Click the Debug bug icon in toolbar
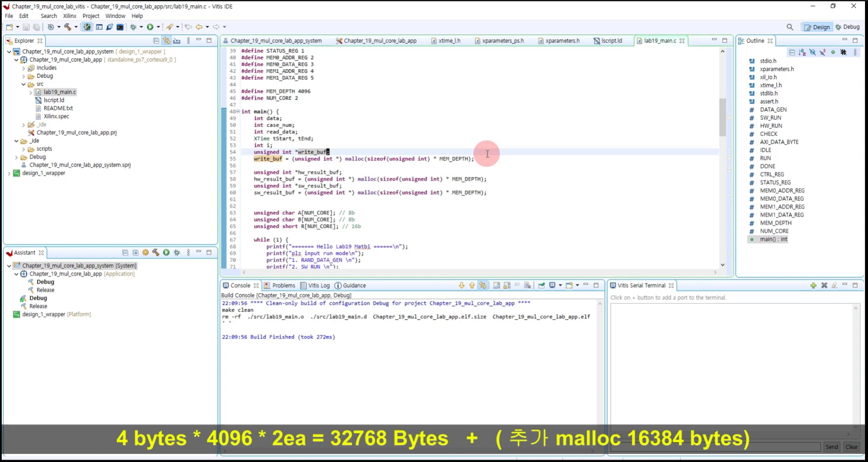 click(133, 27)
